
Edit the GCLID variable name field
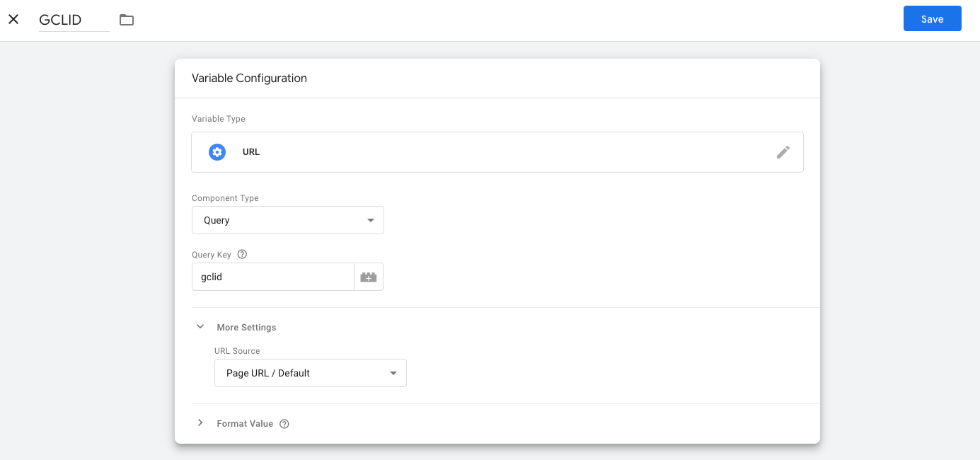[74, 20]
